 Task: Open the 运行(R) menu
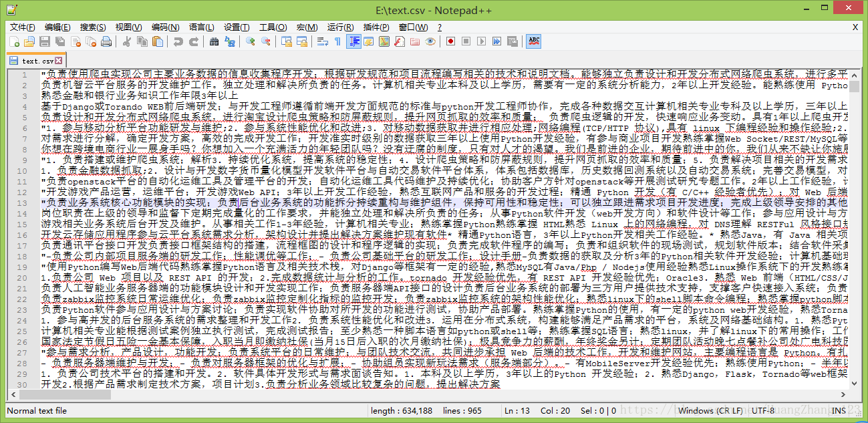point(341,27)
